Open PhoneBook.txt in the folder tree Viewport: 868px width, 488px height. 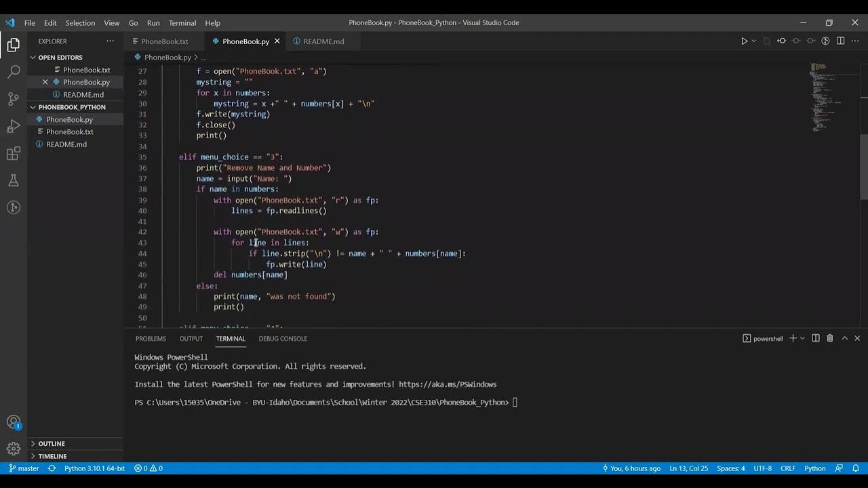coord(75,132)
